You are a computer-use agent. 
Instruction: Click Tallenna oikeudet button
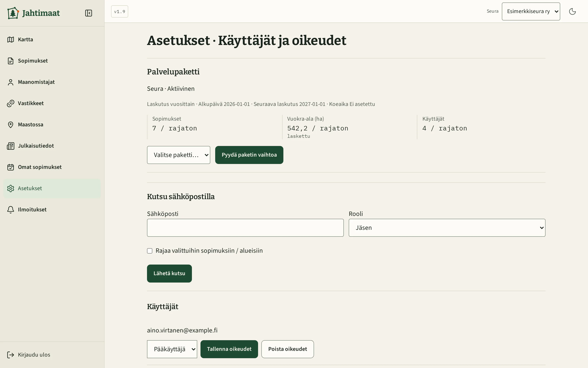(x=229, y=349)
